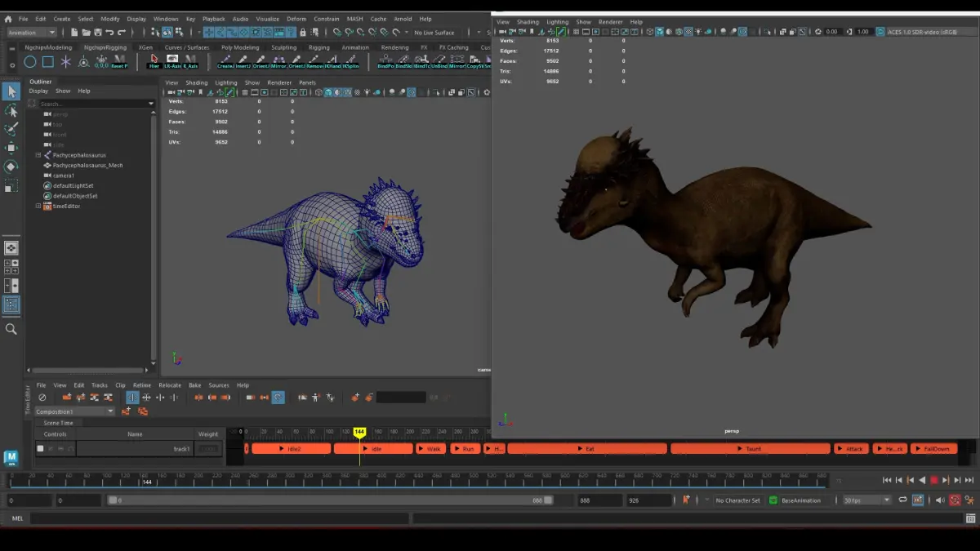Image resolution: width=980 pixels, height=551 pixels.
Task: Expand the Pachycephalosaurus node in Outliner
Action: click(x=38, y=155)
